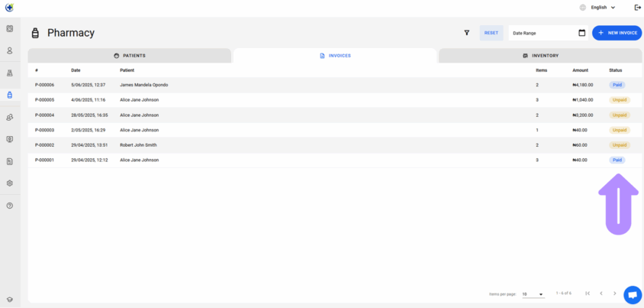Go to previous page of invoices
The height and width of the screenshot is (308, 644).
click(601, 293)
